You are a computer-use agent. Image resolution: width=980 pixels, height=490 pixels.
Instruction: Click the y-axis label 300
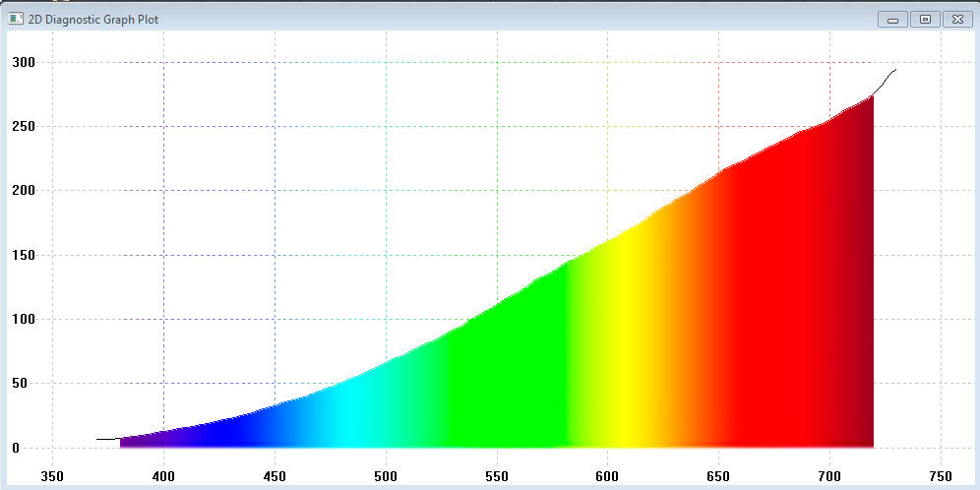24,63
